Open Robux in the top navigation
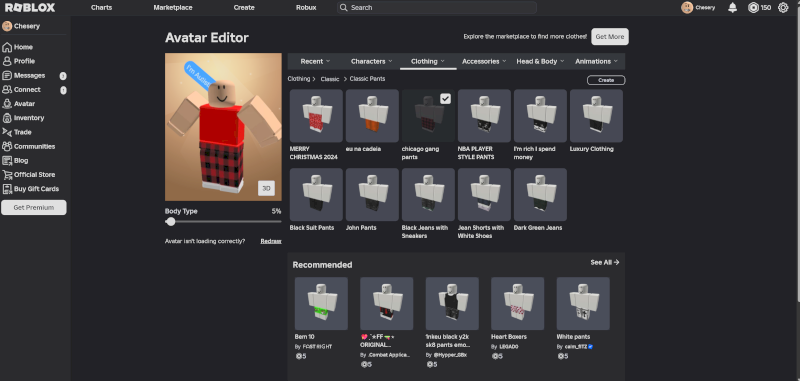The height and width of the screenshot is (381, 800). click(x=306, y=8)
